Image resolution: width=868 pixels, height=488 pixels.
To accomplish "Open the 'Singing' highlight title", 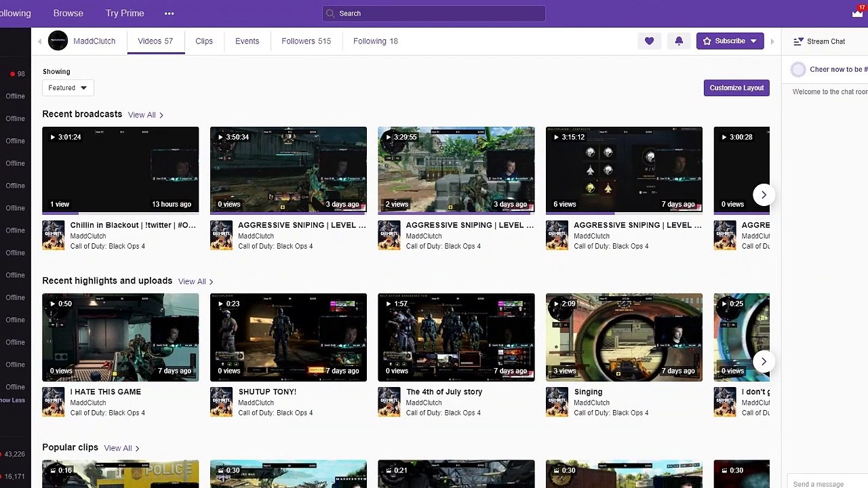I will pyautogui.click(x=588, y=392).
